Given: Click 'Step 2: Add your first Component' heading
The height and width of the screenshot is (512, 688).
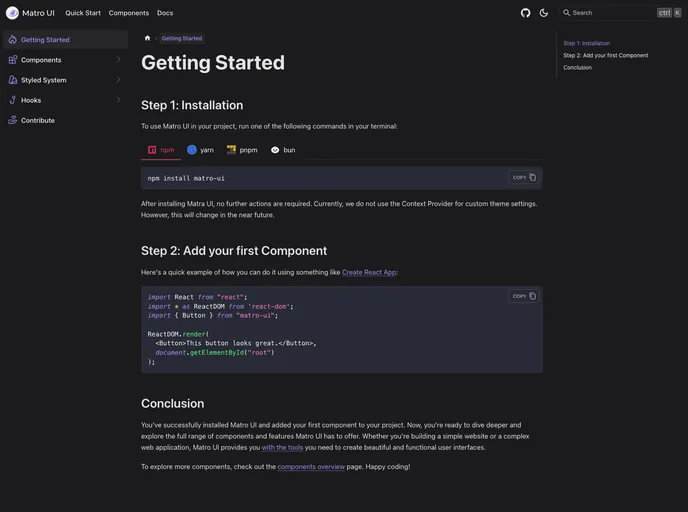Looking at the screenshot, I should point(234,251).
